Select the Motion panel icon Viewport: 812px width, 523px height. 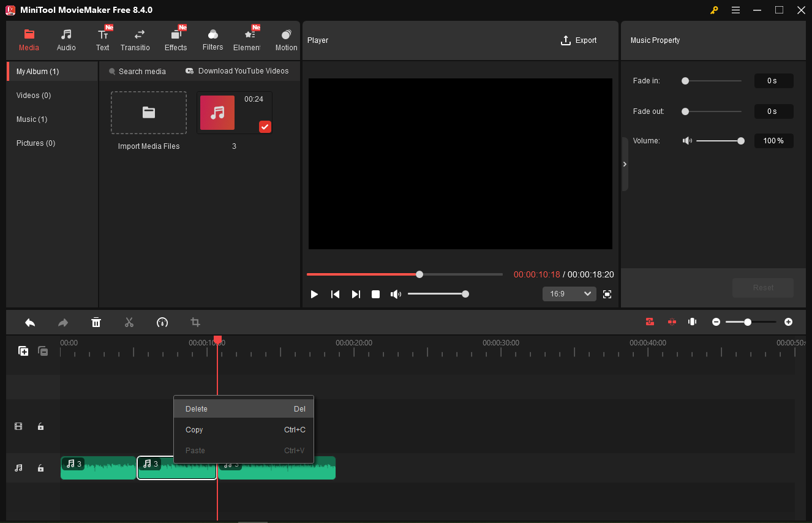(x=285, y=38)
